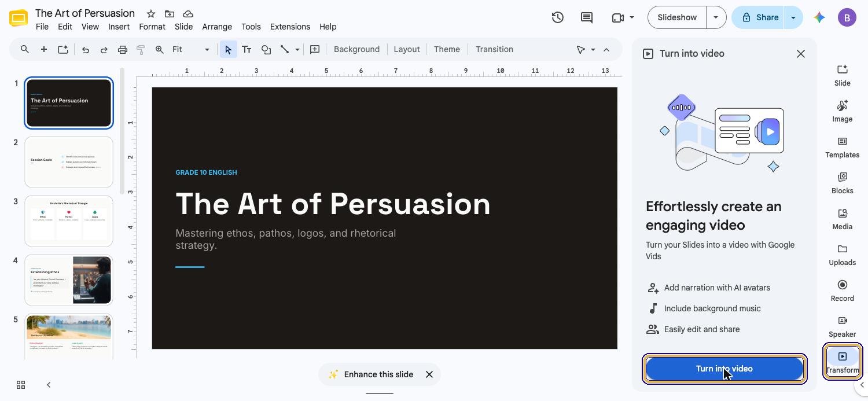Star the presentation with the star icon
The image size is (868, 401).
point(150,14)
